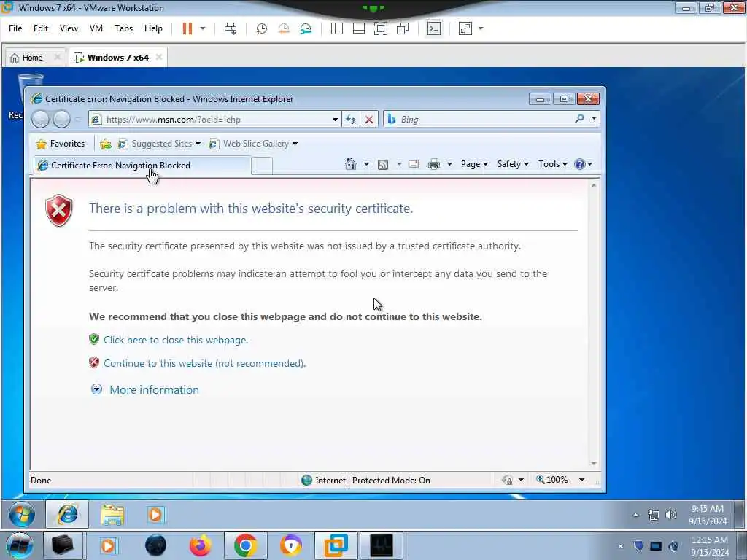Continue to this website (not recommended)
Image resolution: width=747 pixels, height=560 pixels.
[x=204, y=363]
